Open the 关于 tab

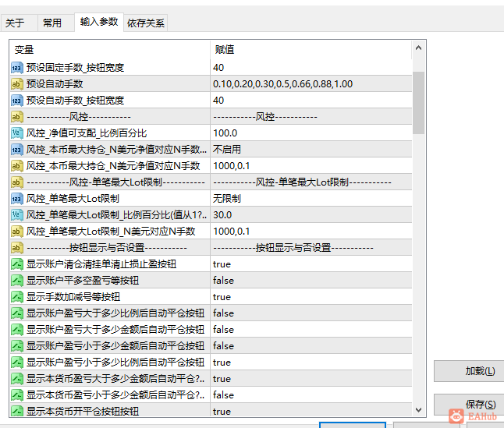point(19,23)
